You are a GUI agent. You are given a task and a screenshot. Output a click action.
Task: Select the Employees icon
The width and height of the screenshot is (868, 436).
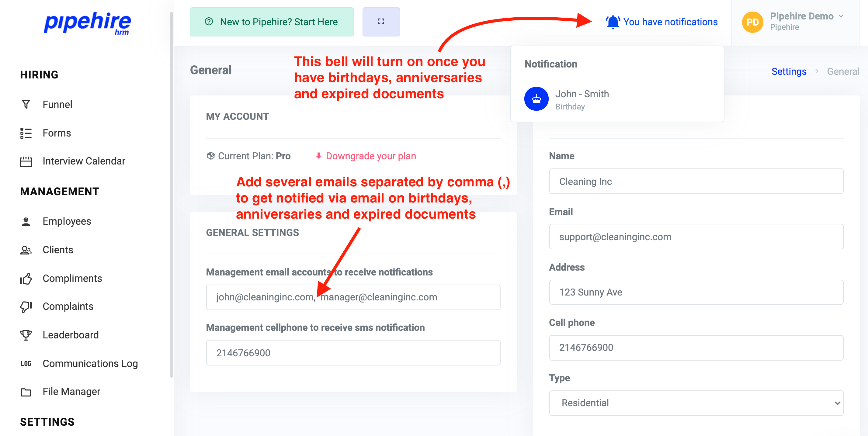26,221
